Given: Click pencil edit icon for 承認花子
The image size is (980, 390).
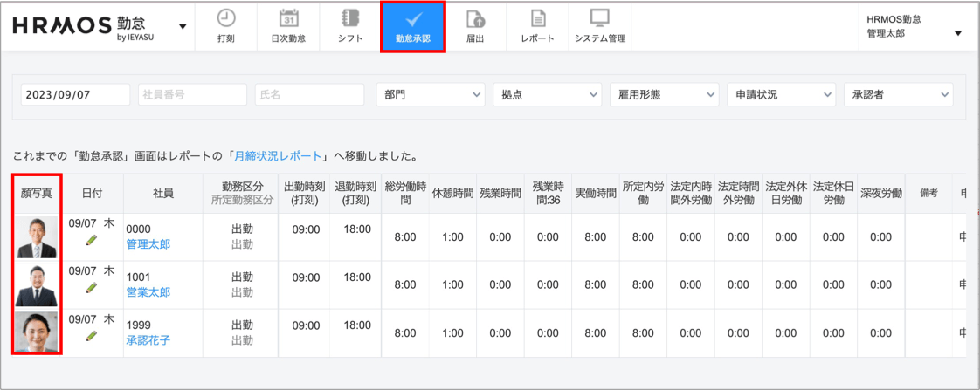Looking at the screenshot, I should (x=92, y=336).
